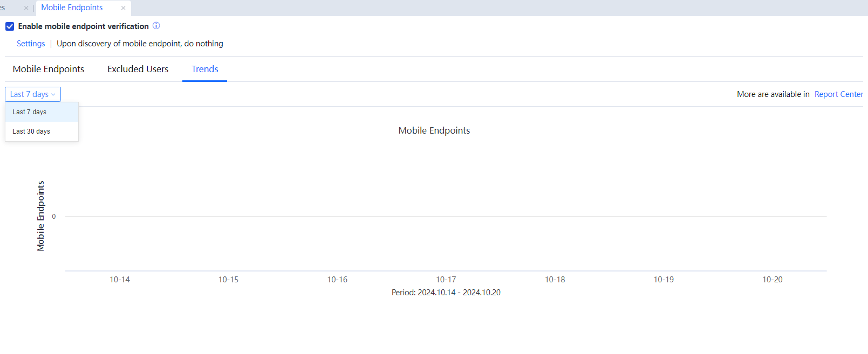
Task: Close the partially visible tab on left
Action: 26,8
